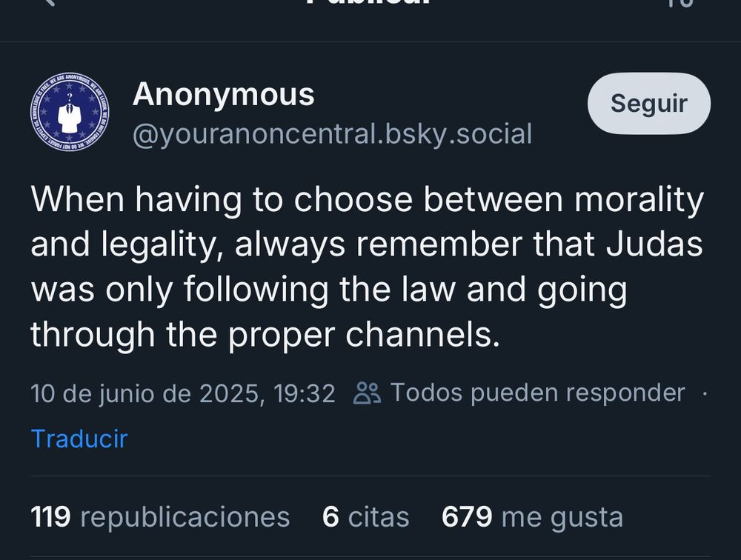Click the 19:32 time in the post date
This screenshot has height=560, width=741.
pyautogui.click(x=305, y=393)
